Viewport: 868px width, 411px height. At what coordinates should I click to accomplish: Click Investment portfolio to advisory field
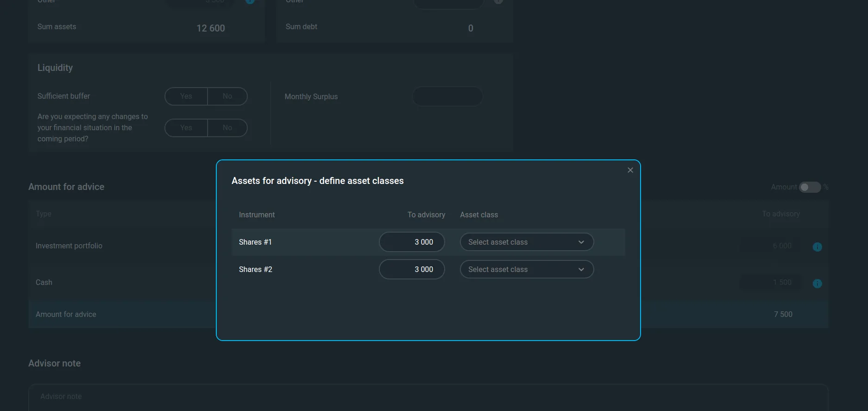pos(771,246)
